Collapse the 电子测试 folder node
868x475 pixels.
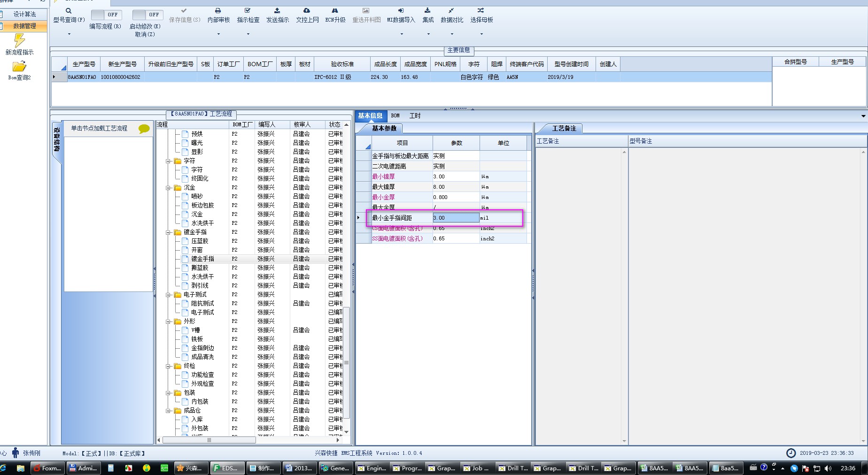coord(169,295)
